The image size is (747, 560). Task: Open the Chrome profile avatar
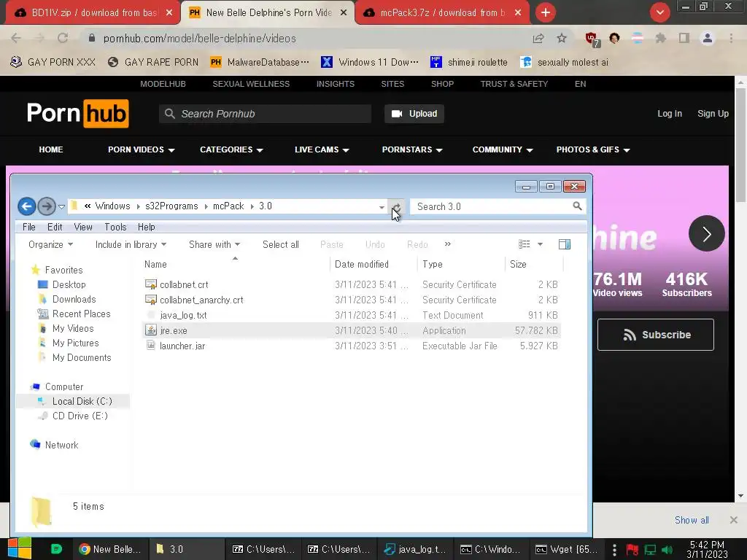pos(708,38)
